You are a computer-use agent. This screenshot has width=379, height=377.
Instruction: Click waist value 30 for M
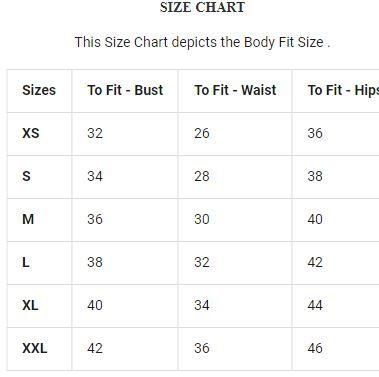coord(202,219)
